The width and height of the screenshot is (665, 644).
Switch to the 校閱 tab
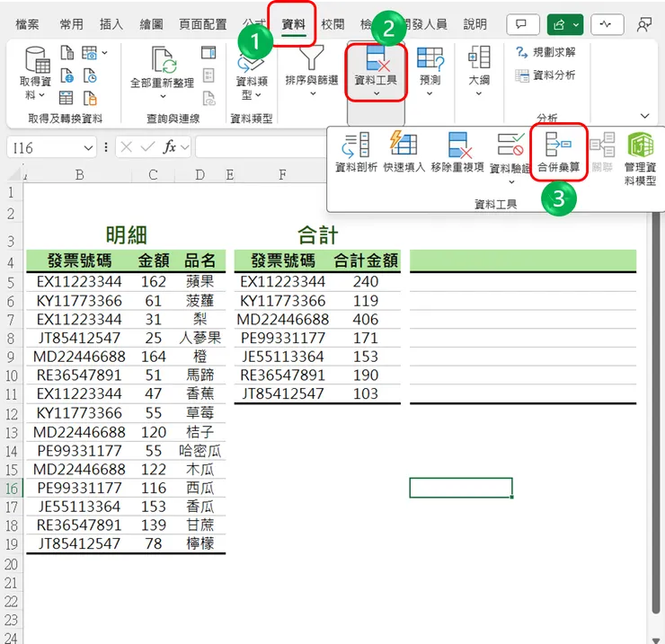(x=332, y=24)
